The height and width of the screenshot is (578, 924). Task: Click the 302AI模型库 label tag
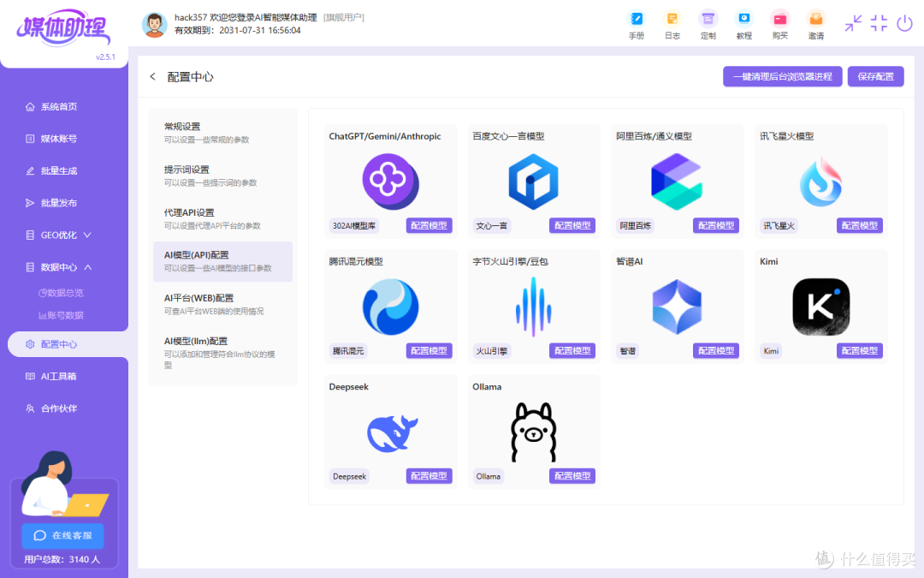pyautogui.click(x=354, y=225)
